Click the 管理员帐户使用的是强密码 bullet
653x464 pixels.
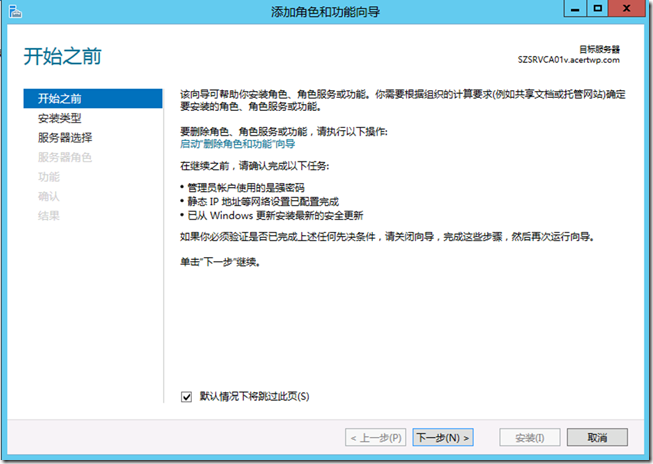tap(246, 187)
